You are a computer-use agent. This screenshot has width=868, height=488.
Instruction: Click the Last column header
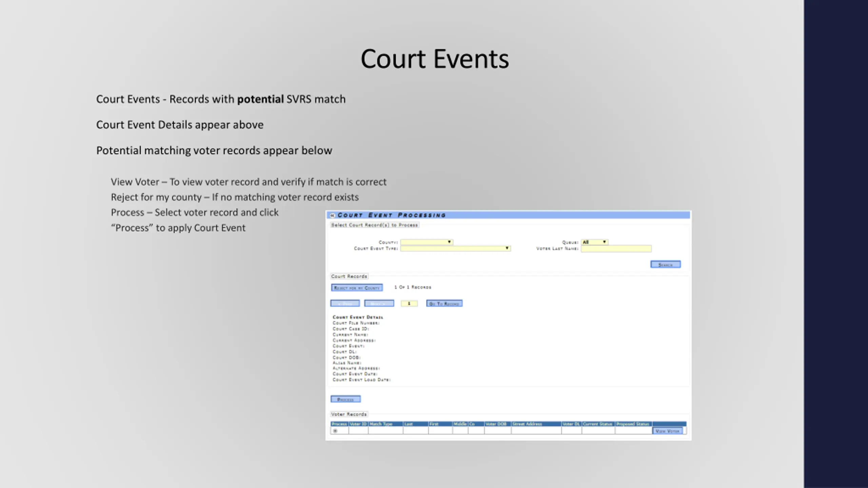click(x=415, y=424)
